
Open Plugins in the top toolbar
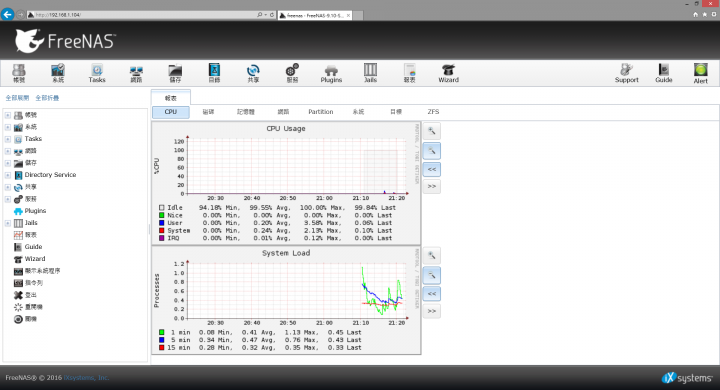[x=331, y=73]
